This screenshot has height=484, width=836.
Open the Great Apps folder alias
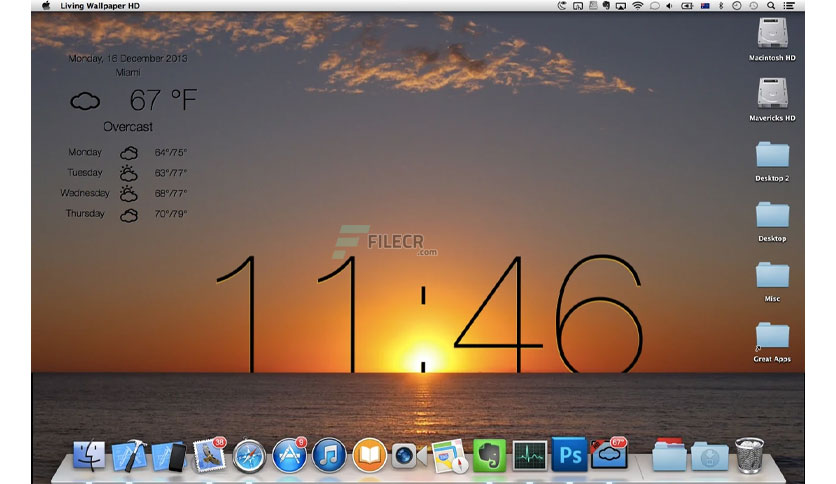(x=772, y=342)
